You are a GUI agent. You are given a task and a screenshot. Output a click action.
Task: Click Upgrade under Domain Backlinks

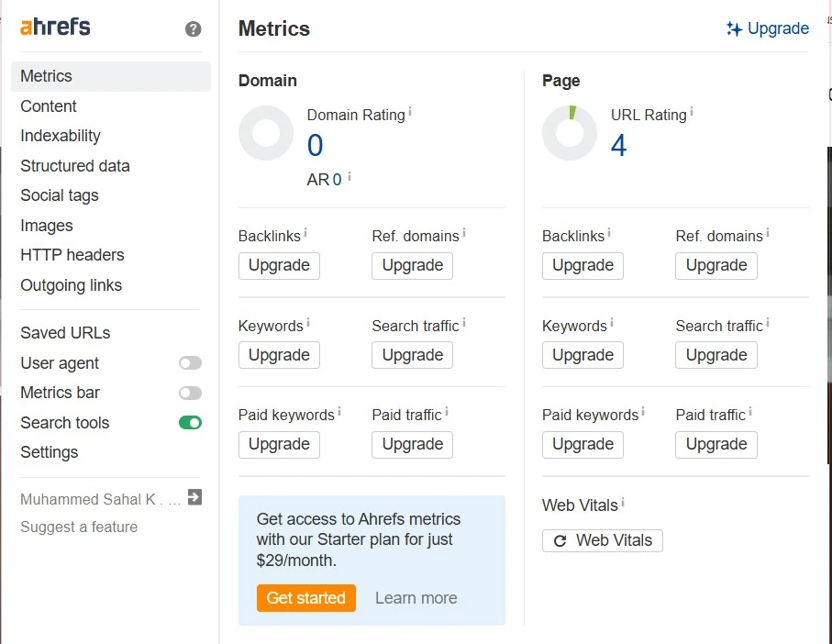[x=279, y=265]
